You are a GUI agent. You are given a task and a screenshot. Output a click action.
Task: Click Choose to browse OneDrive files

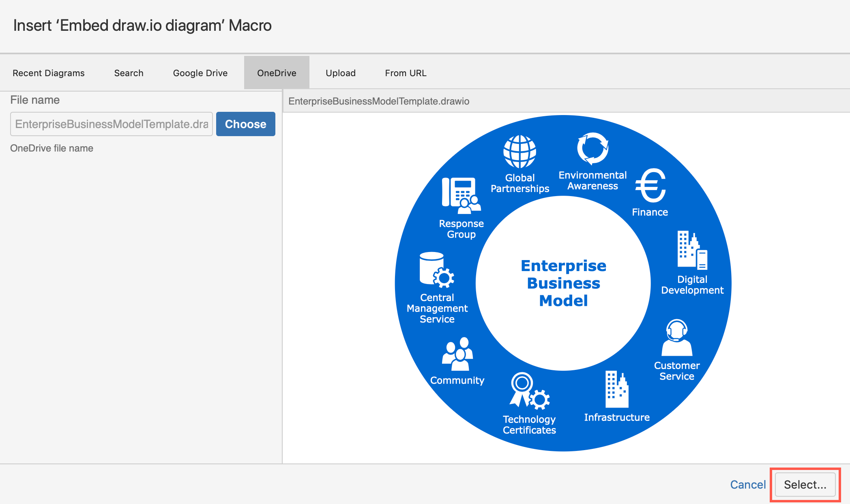pyautogui.click(x=245, y=124)
